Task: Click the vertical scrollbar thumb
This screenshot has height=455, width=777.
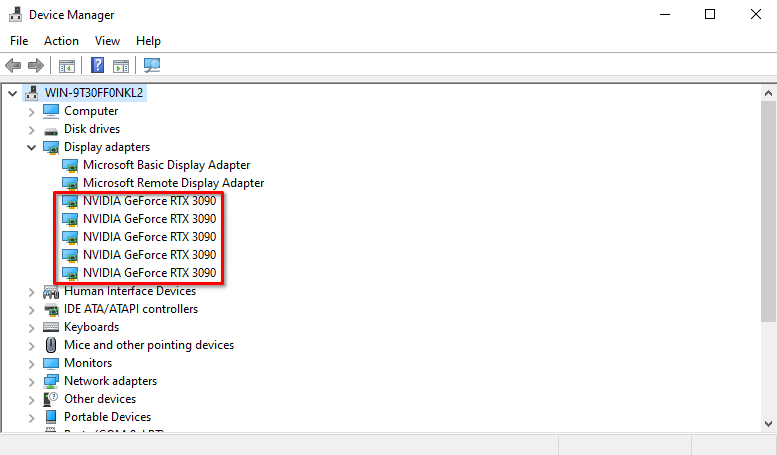Action: pos(769,211)
